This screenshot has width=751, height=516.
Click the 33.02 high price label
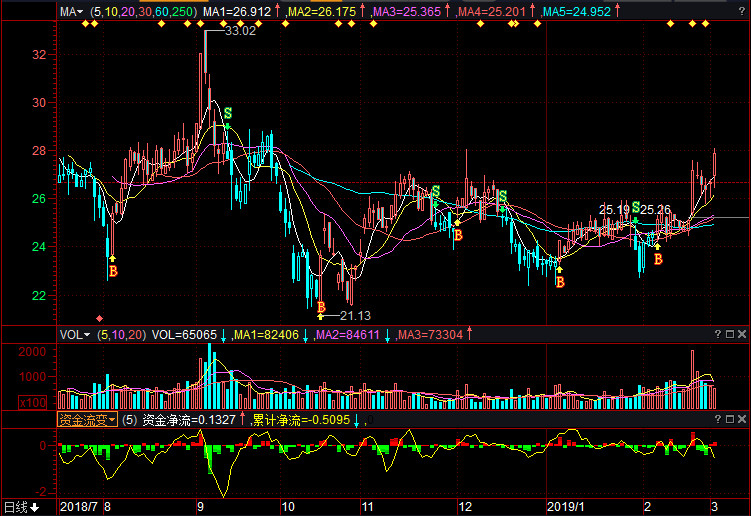[240, 31]
